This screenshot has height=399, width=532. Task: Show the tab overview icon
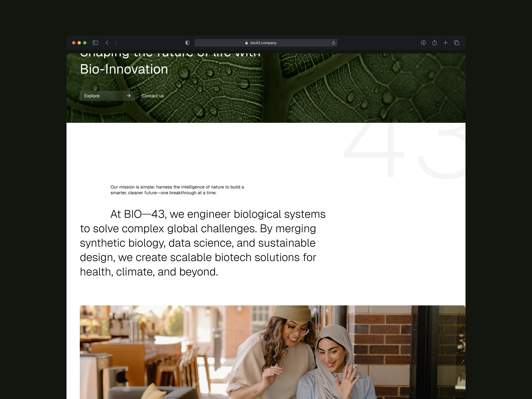point(456,43)
